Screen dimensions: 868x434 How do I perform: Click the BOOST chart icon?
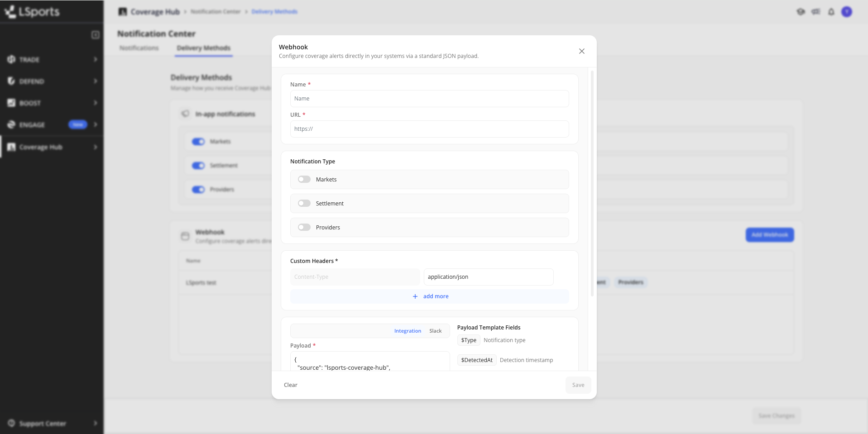tap(11, 103)
